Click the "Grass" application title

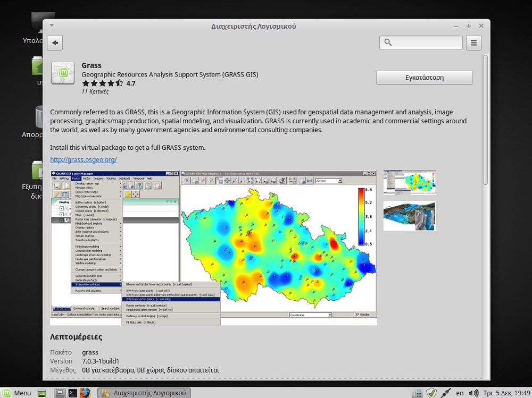[x=92, y=65]
